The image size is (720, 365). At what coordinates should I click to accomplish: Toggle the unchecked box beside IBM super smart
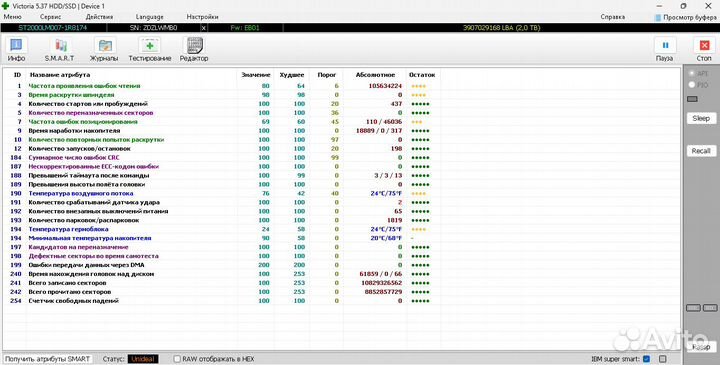663,359
